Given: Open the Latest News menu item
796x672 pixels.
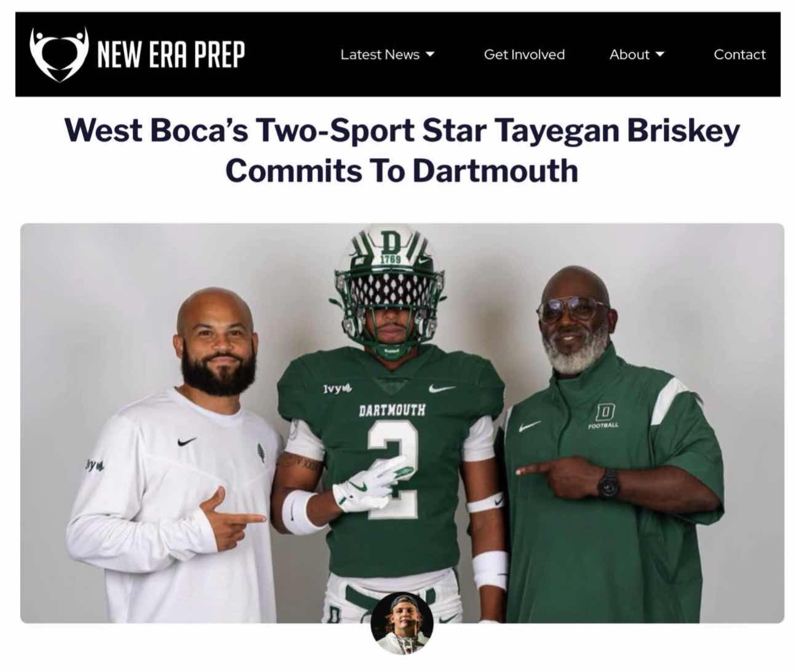Looking at the screenshot, I should click(380, 55).
